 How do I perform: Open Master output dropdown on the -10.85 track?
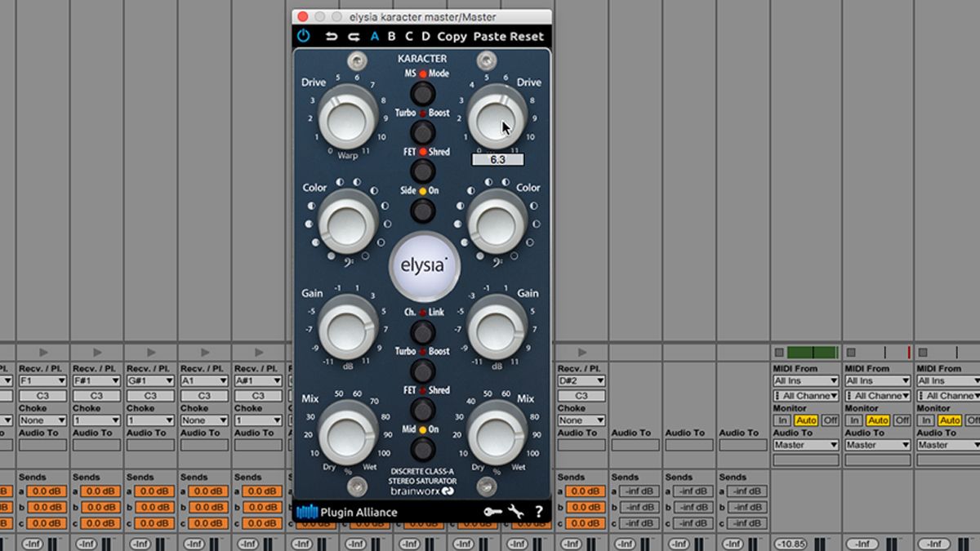click(x=806, y=445)
